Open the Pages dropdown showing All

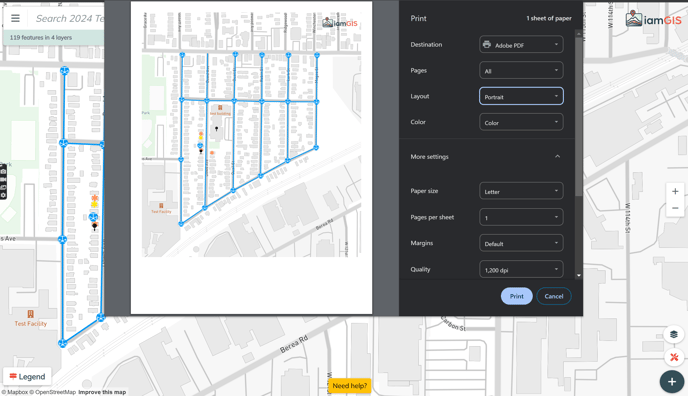(x=521, y=71)
